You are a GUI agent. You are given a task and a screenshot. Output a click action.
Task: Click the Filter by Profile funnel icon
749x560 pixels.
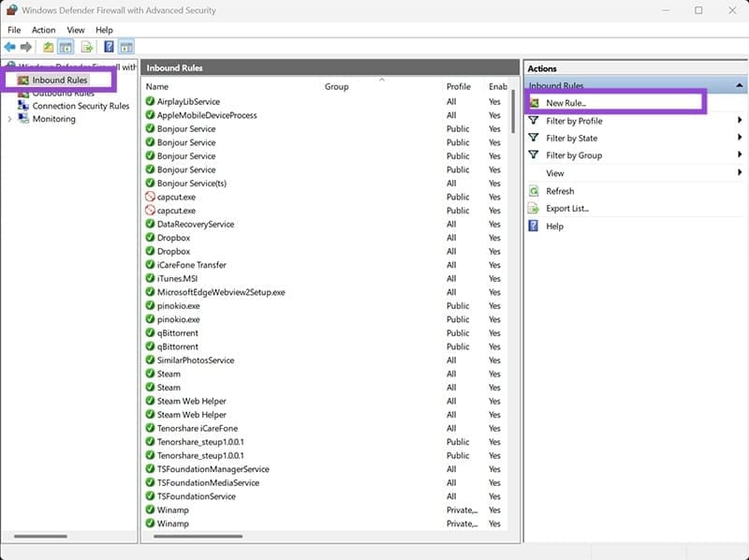click(x=534, y=121)
